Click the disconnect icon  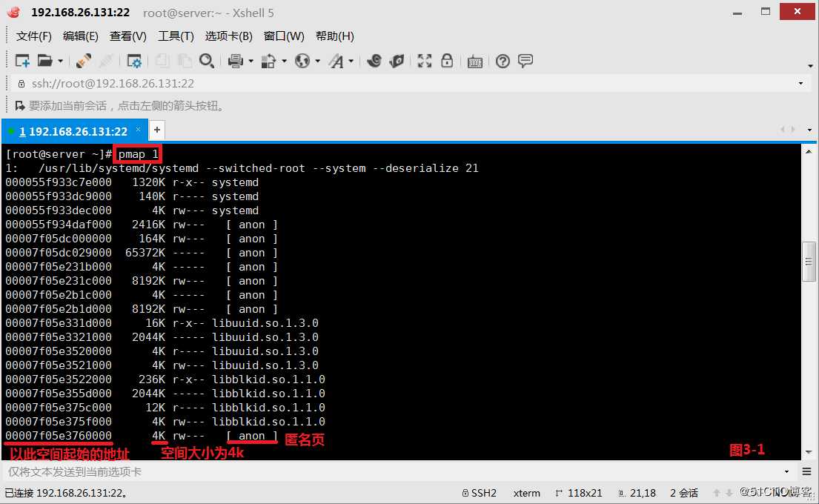106,61
